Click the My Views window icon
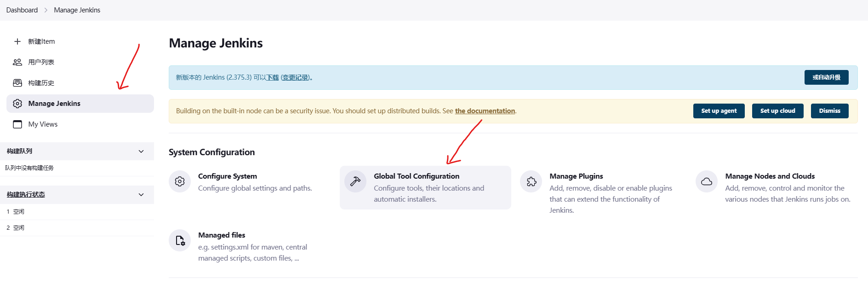 17,124
